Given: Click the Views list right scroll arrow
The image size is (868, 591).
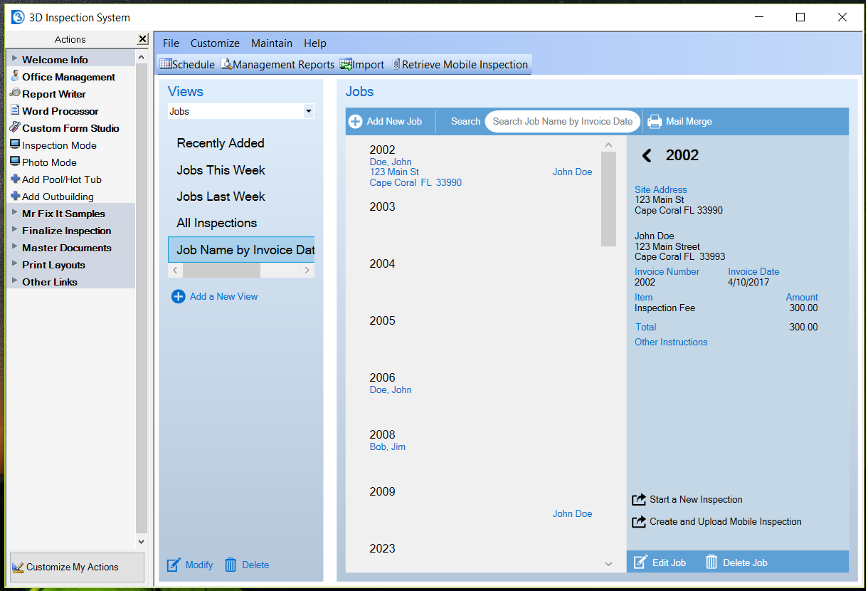Looking at the screenshot, I should (x=307, y=271).
